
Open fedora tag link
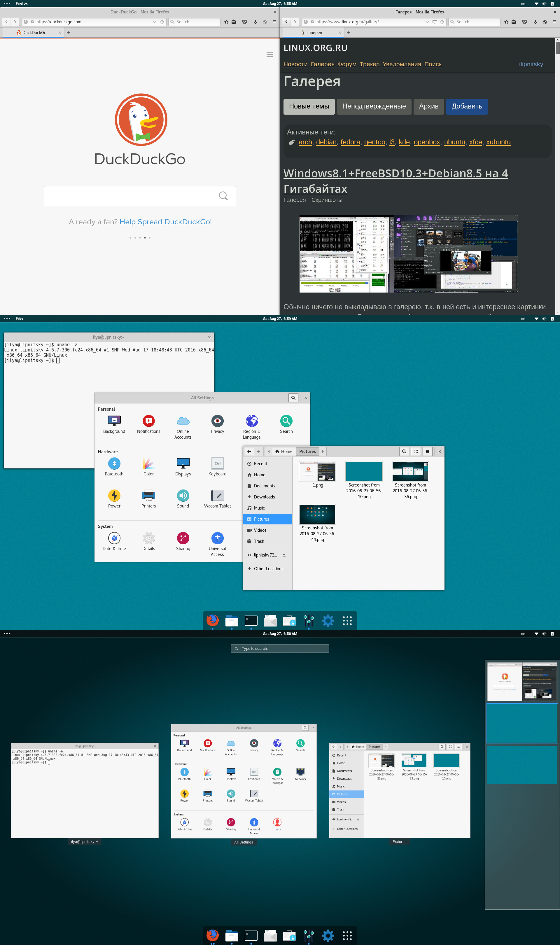(350, 142)
